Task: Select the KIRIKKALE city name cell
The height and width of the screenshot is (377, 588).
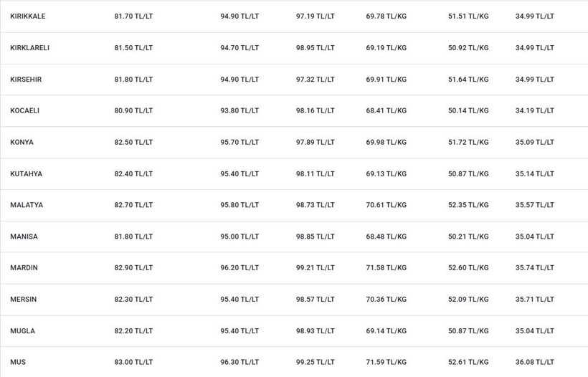Action: click(x=28, y=16)
